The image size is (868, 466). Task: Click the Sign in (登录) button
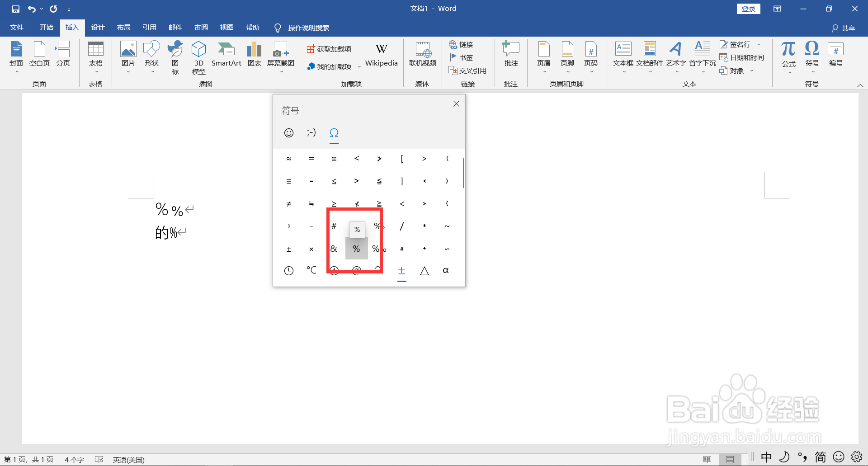[749, 9]
